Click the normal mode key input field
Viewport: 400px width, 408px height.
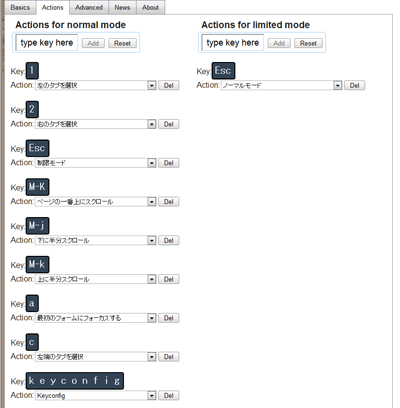pos(47,43)
